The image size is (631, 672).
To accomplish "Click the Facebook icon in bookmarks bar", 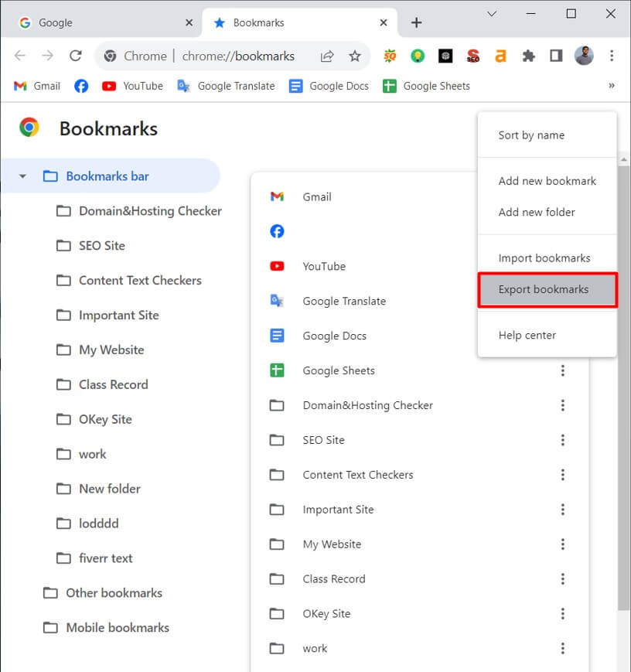I will tap(81, 86).
